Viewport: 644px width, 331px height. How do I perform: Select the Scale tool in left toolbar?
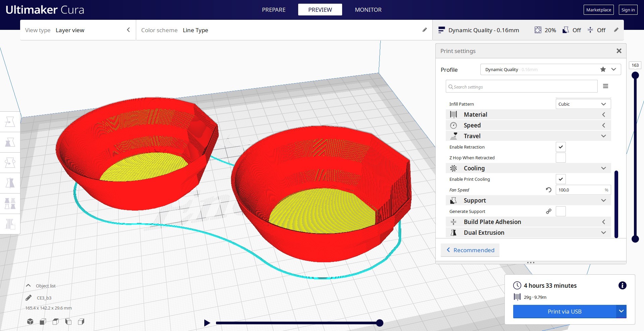pyautogui.click(x=10, y=142)
